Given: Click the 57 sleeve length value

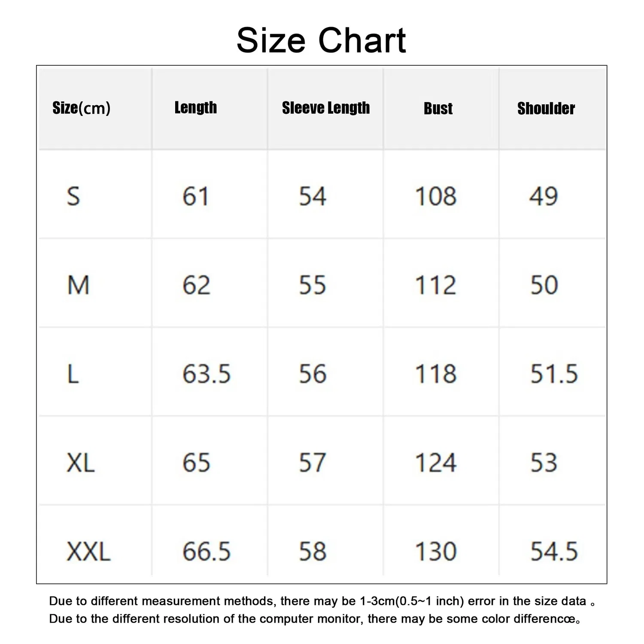Looking at the screenshot, I should point(313,463).
